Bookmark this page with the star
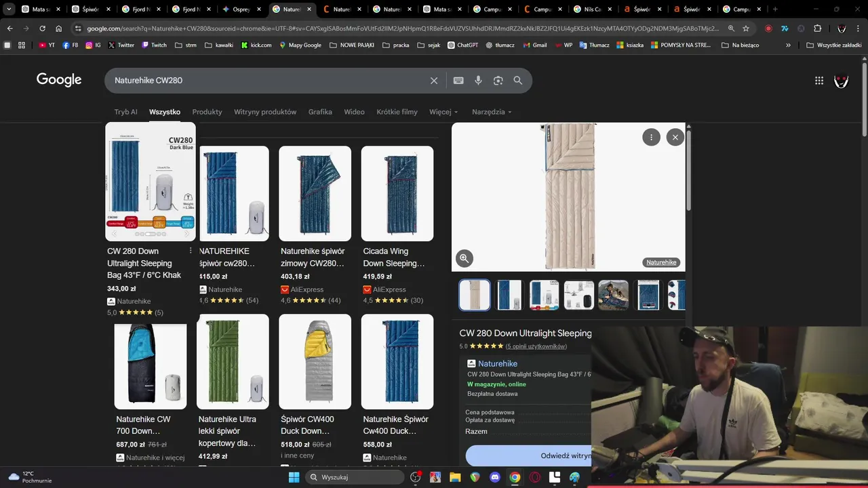Screen dimensions: 868x488 pos(746,28)
